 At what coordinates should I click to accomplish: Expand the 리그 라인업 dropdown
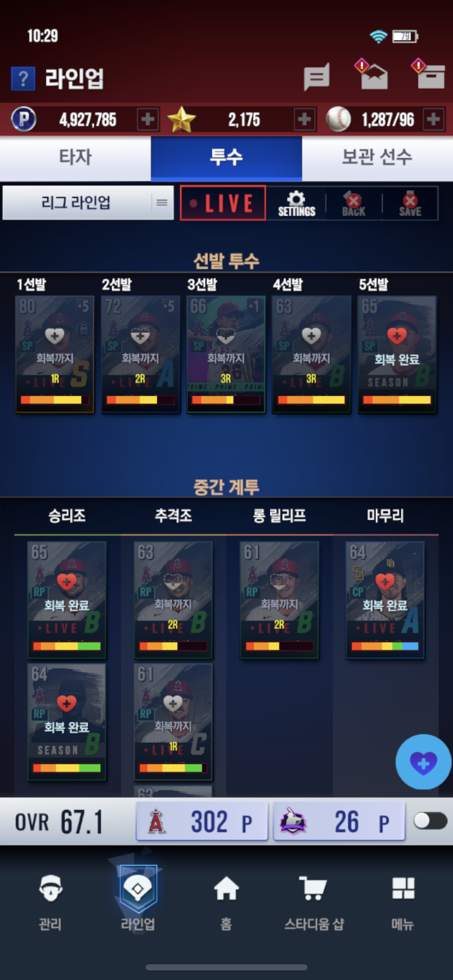pyautogui.click(x=88, y=203)
